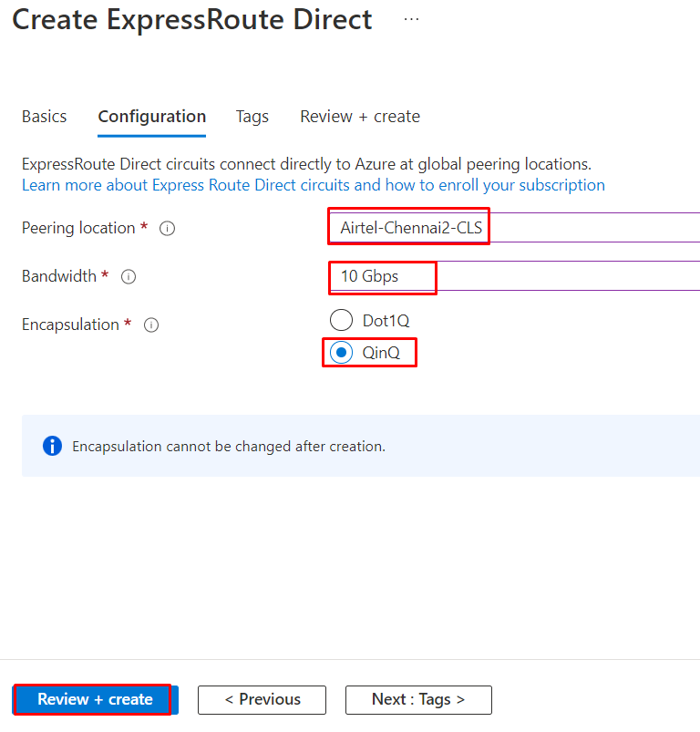This screenshot has height=732, width=700.
Task: Click the Bandwidth info icon
Action: click(129, 277)
